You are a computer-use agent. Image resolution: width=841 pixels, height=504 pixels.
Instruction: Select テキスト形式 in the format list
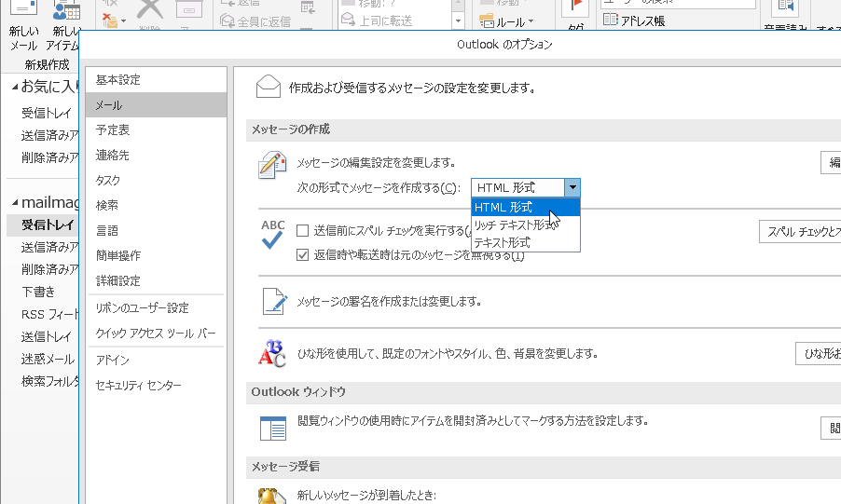point(503,242)
